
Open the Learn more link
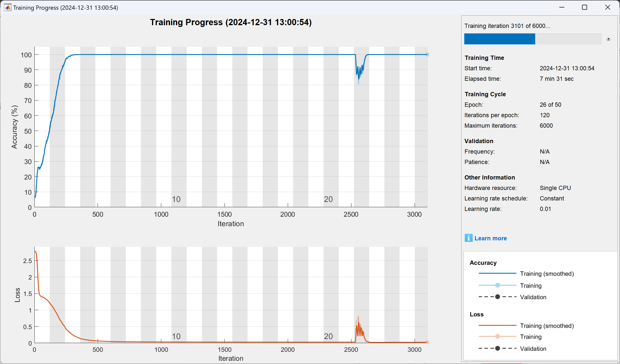pyautogui.click(x=490, y=238)
